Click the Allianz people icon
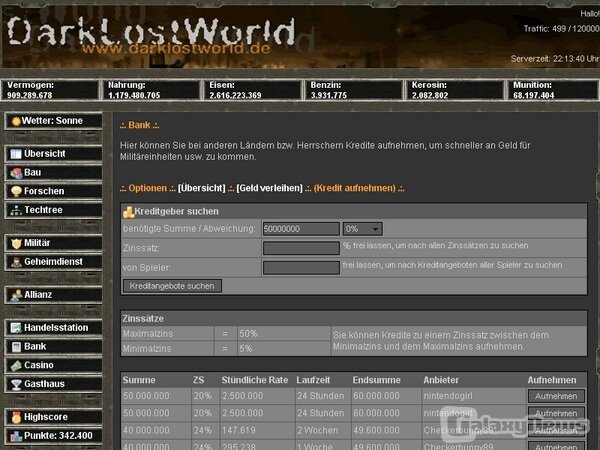The height and width of the screenshot is (450, 600). coord(16,295)
